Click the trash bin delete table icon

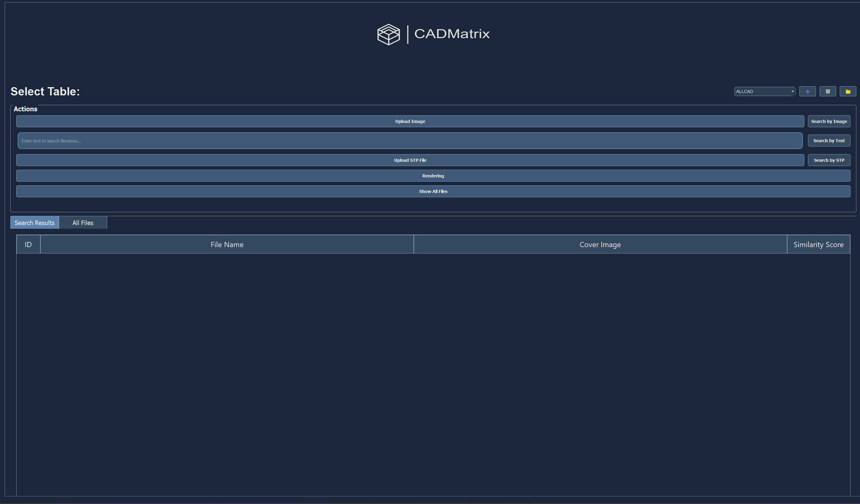click(x=827, y=91)
